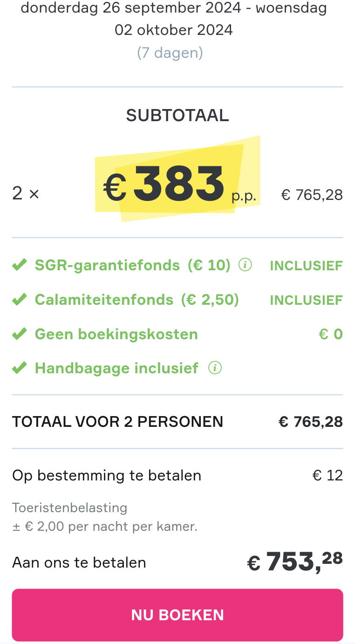Click the Handbagage inclusief checkmark
The width and height of the screenshot is (355, 644).
[x=19, y=368]
